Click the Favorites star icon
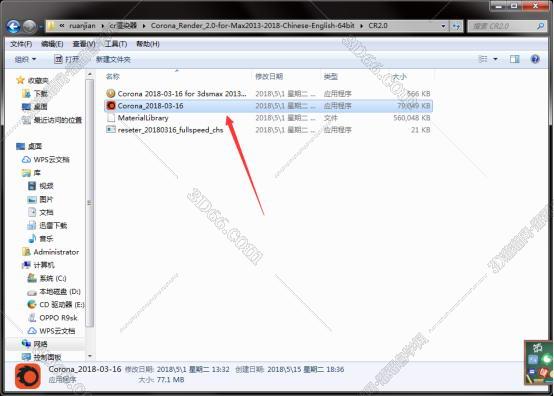Screen dimensions: 554x396 [x=20, y=80]
